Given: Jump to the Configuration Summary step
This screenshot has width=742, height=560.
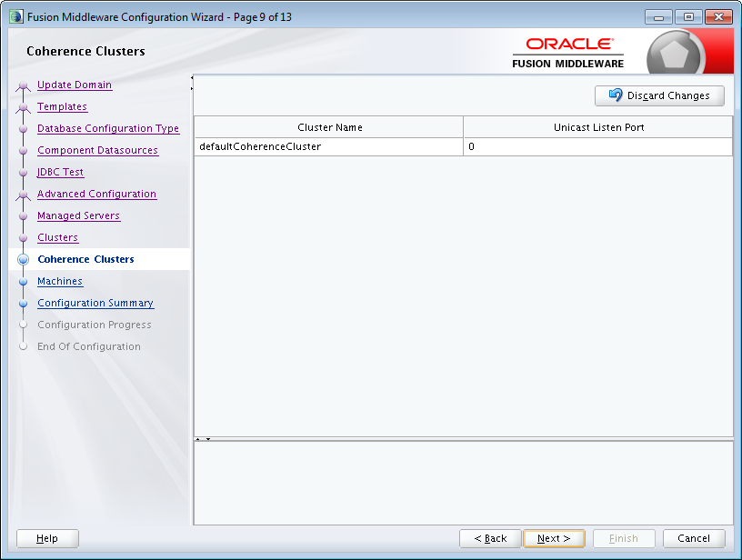Looking at the screenshot, I should pyautogui.click(x=95, y=303).
